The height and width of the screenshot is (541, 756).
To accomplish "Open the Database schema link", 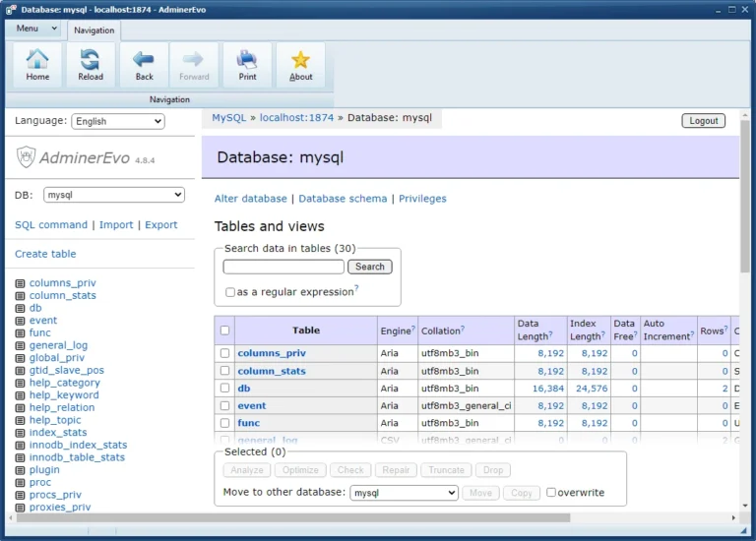I will coord(343,199).
